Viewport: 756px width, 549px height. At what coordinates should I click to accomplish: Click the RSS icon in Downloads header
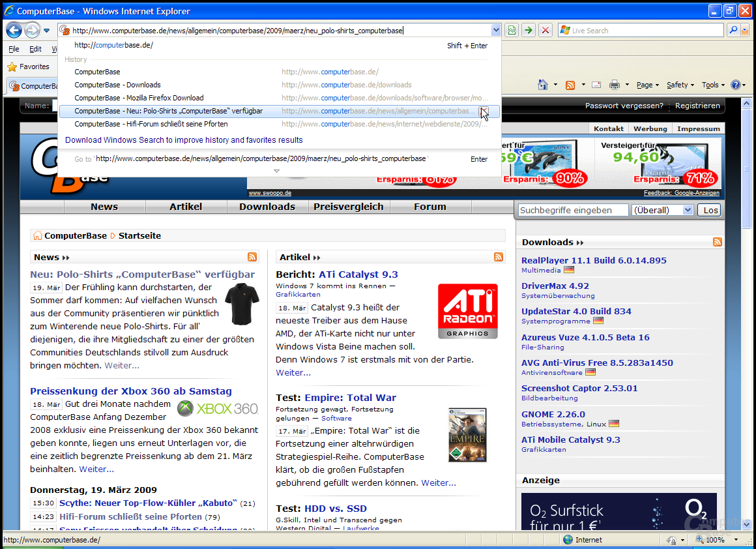pyautogui.click(x=718, y=242)
